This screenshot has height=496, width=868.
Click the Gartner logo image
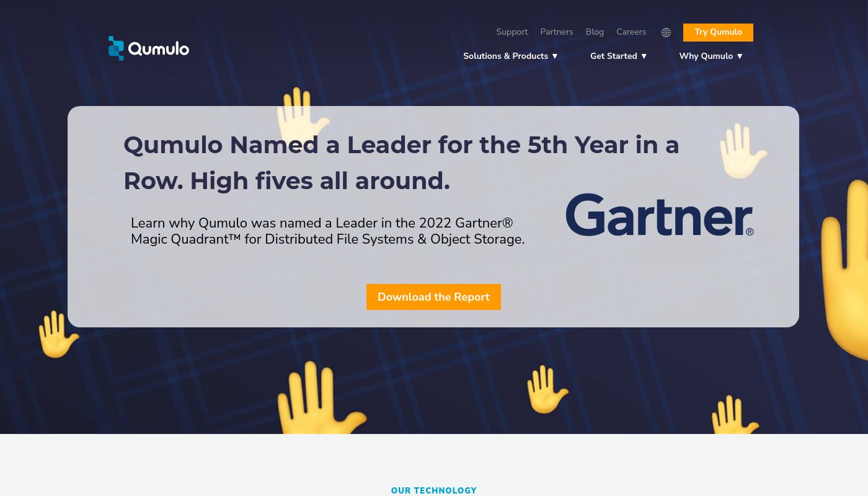[x=660, y=215]
